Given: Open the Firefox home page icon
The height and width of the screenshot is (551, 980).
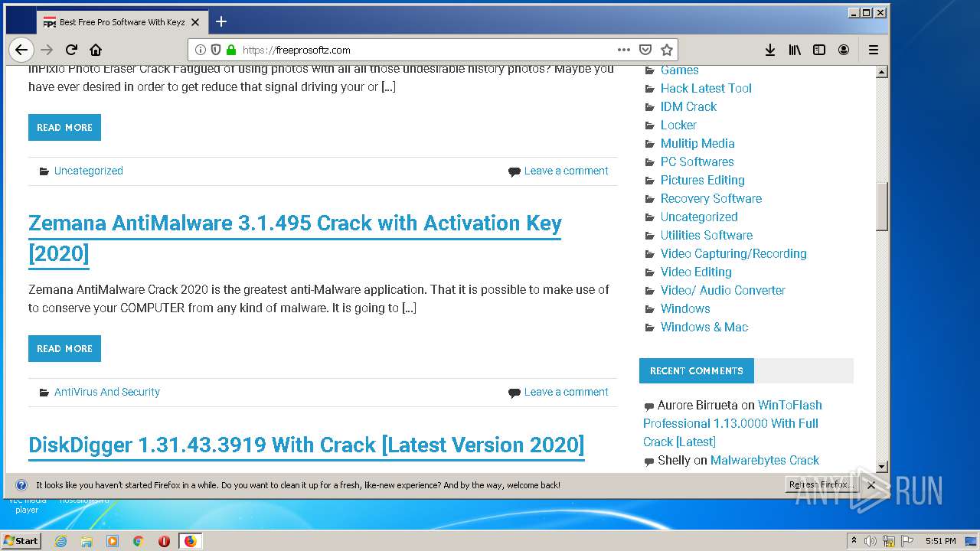Looking at the screenshot, I should pyautogui.click(x=96, y=50).
